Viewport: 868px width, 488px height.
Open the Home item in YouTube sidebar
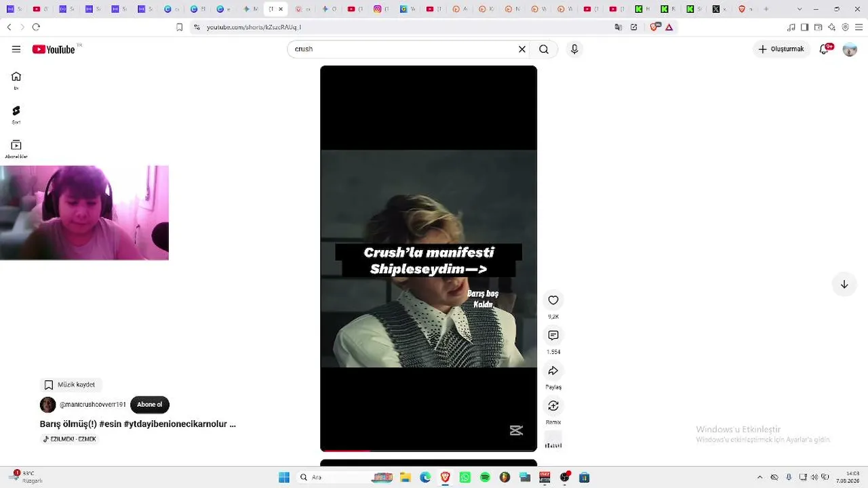pyautogui.click(x=16, y=80)
